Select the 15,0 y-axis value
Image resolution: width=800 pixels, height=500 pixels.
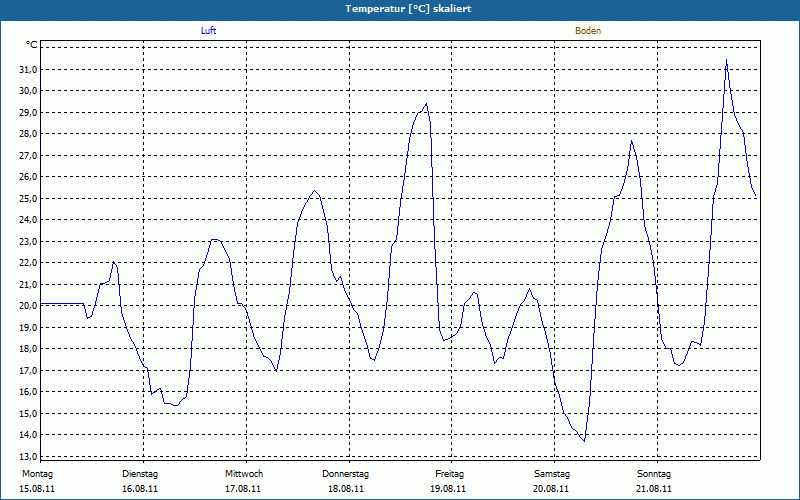29,414
